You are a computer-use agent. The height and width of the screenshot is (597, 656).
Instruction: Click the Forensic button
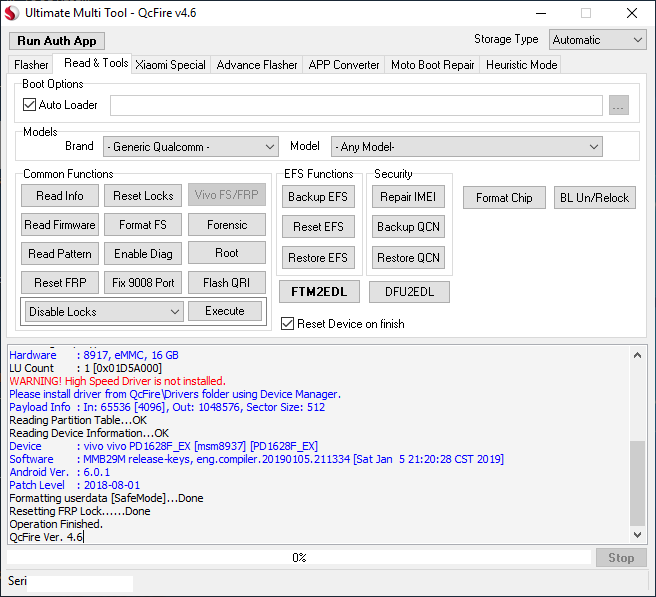(227, 225)
